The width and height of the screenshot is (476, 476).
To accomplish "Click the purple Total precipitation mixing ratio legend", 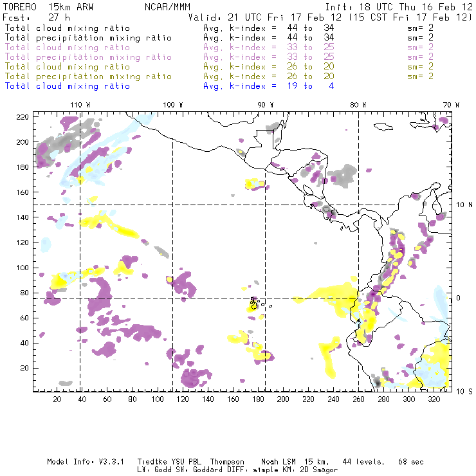I will pos(88,57).
